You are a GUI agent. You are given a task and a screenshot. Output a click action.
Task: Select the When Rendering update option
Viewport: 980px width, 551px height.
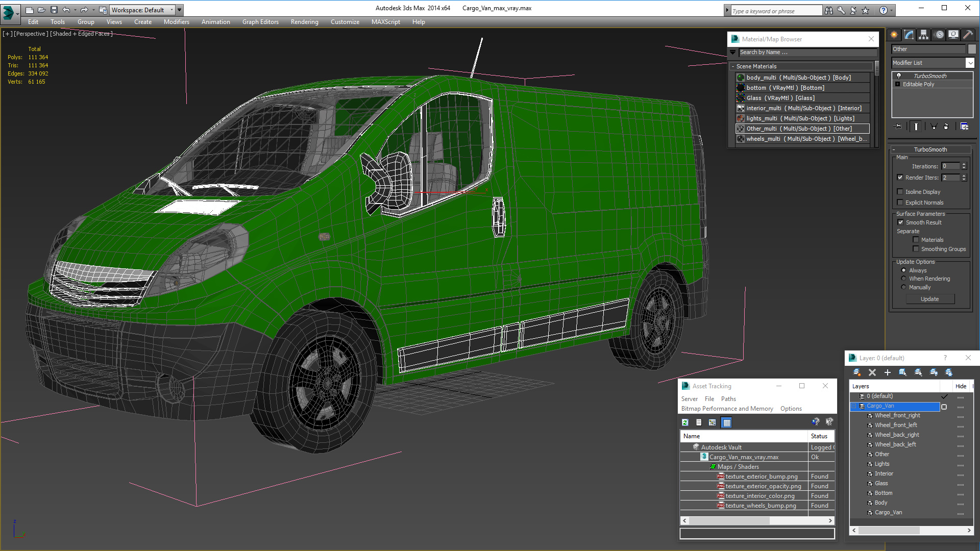click(904, 279)
